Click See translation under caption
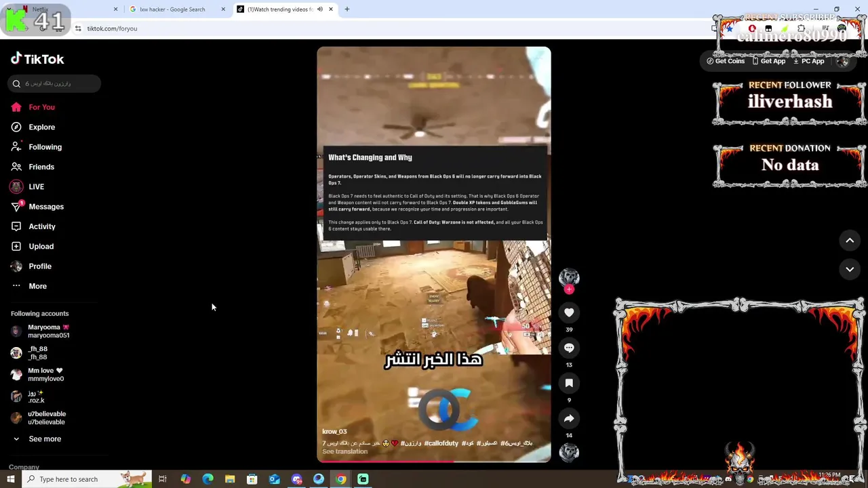The height and width of the screenshot is (488, 868). 344,451
